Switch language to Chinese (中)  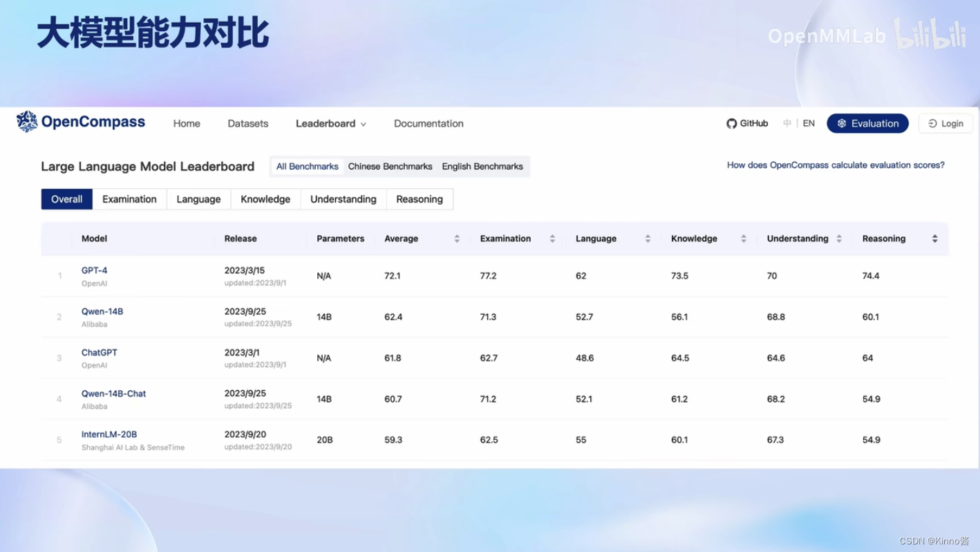click(786, 123)
